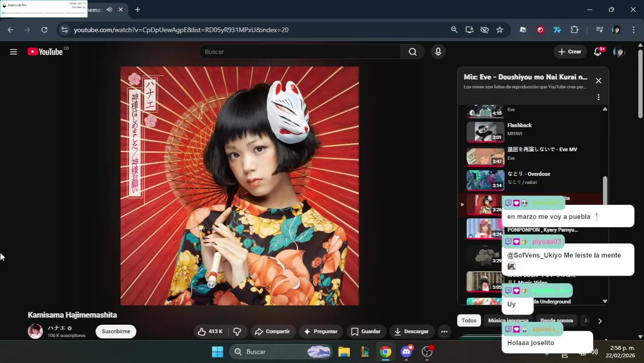The height and width of the screenshot is (363, 644).
Task: Click the browser address bar URL
Action: (181, 30)
